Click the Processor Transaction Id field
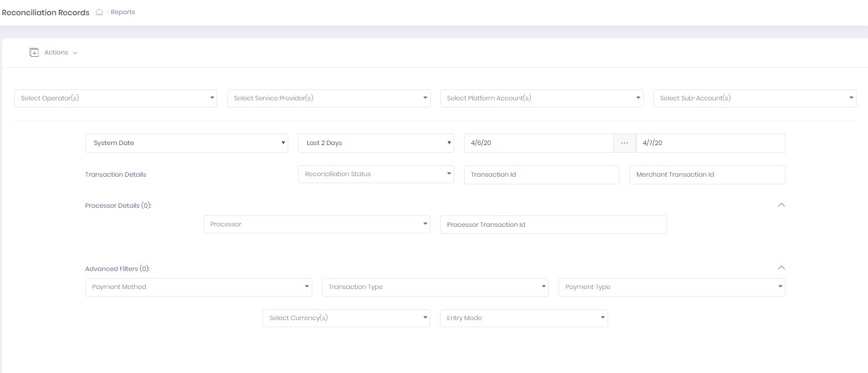868x373 pixels. [553, 225]
